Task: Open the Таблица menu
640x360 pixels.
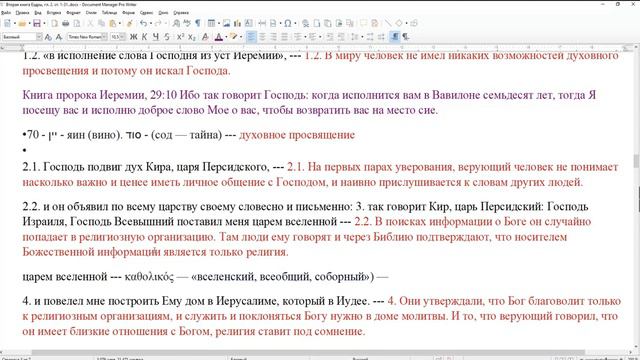Action: click(109, 13)
